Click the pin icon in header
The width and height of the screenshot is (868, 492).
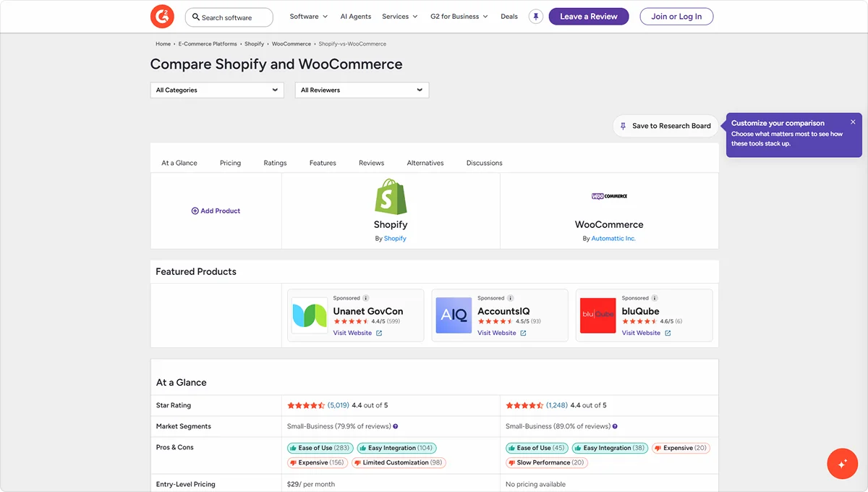[x=535, y=17]
